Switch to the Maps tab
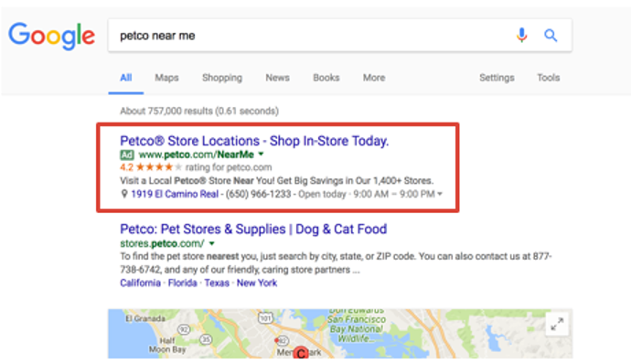Viewport: 631px width, 364px height. pyautogui.click(x=166, y=78)
